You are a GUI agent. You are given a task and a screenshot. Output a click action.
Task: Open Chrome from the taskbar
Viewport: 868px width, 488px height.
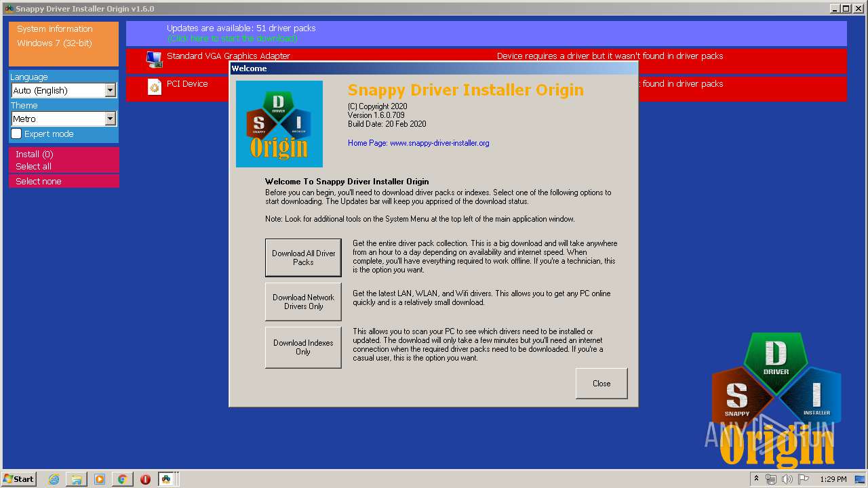[x=122, y=479]
